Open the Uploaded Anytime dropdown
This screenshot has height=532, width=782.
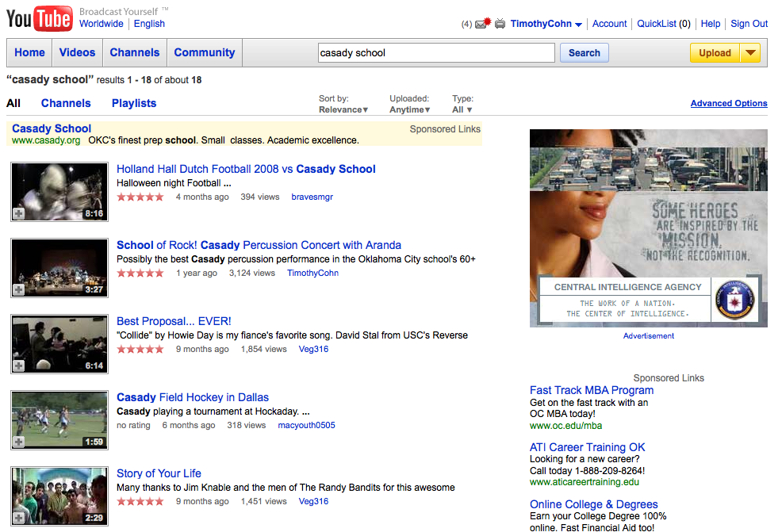[410, 109]
